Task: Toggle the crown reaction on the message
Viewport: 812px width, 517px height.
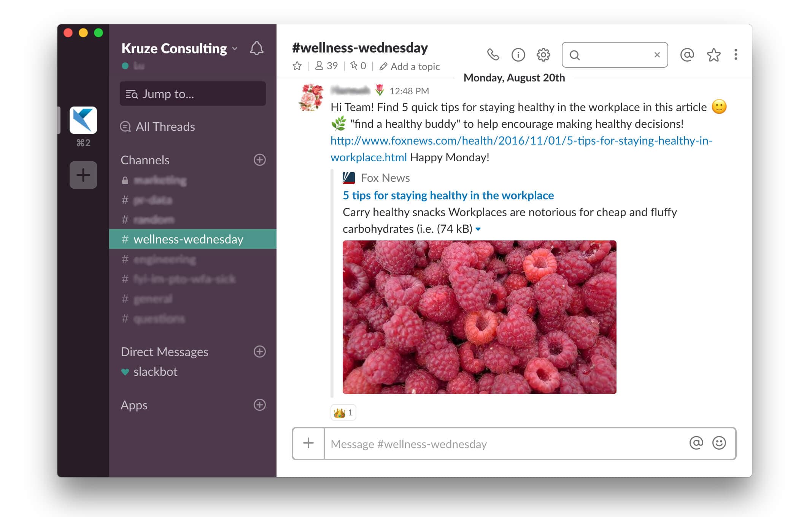Action: tap(343, 412)
